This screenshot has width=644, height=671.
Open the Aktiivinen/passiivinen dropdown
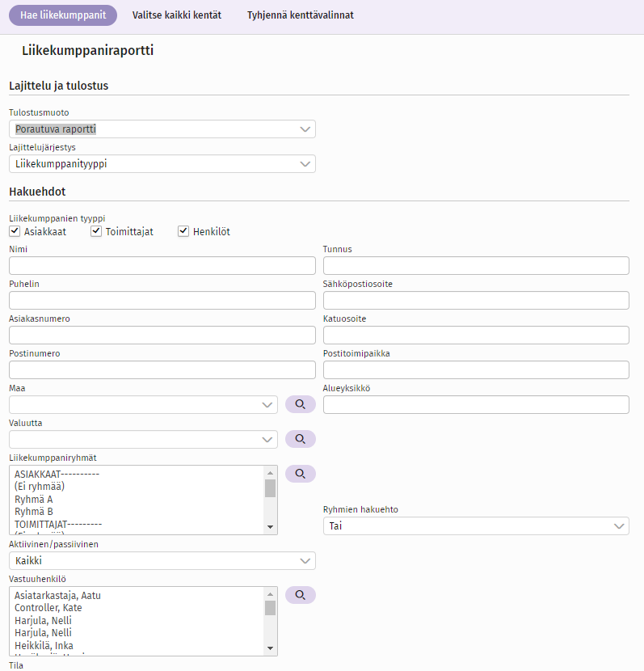[162, 560]
